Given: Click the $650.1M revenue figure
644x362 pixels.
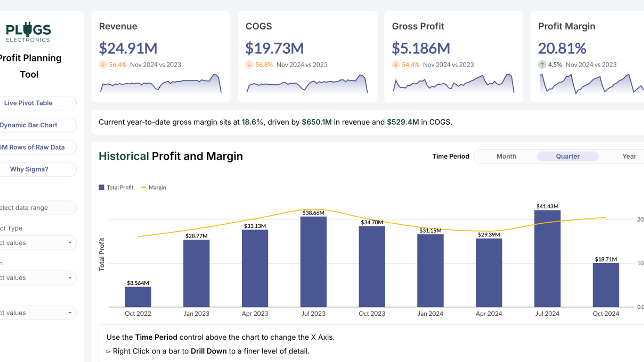Looking at the screenshot, I should point(317,122).
